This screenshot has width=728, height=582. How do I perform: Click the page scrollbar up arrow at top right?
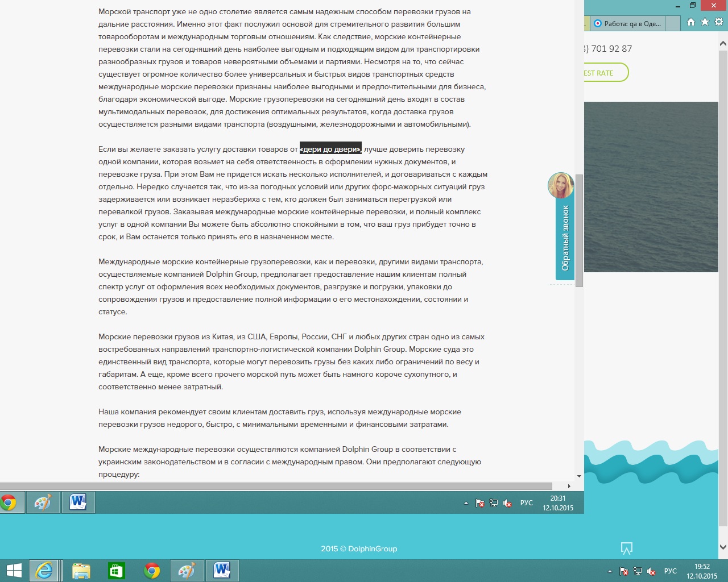click(x=723, y=44)
